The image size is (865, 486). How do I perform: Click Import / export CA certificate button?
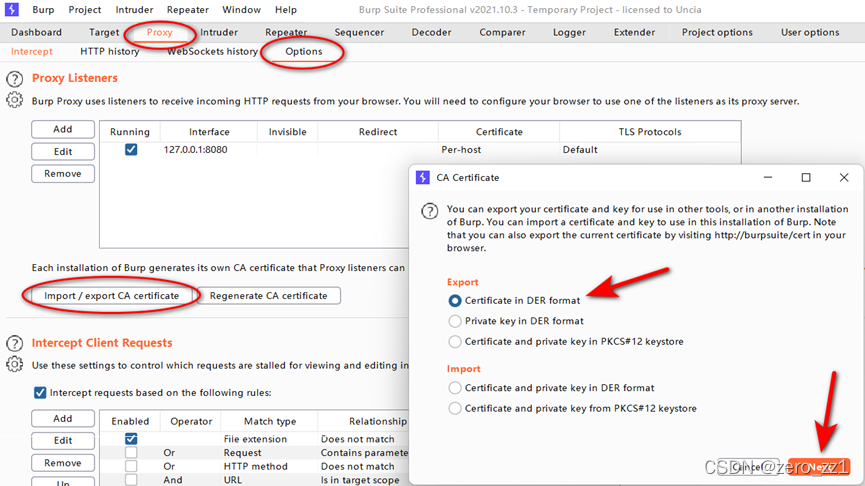click(111, 296)
